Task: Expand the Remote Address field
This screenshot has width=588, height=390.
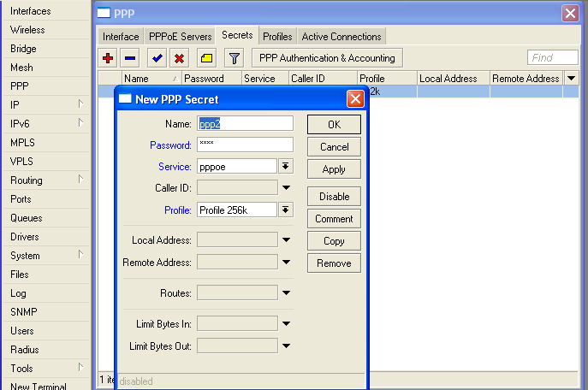Action: point(286,263)
